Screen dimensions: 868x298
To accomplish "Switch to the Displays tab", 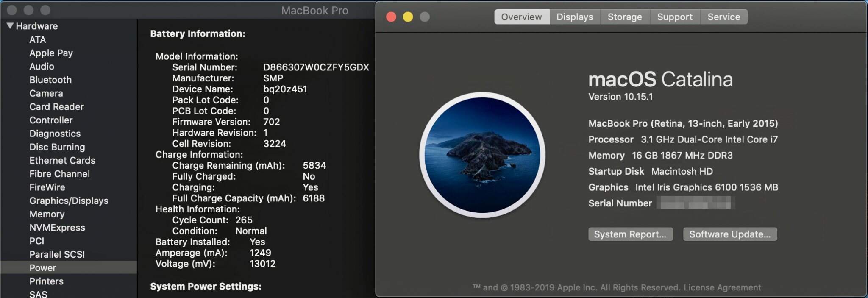I will pyautogui.click(x=574, y=17).
